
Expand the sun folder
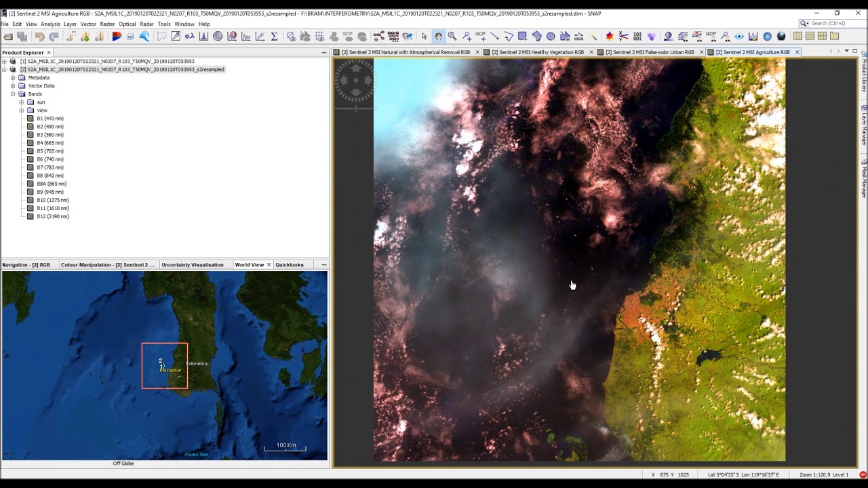click(x=22, y=102)
